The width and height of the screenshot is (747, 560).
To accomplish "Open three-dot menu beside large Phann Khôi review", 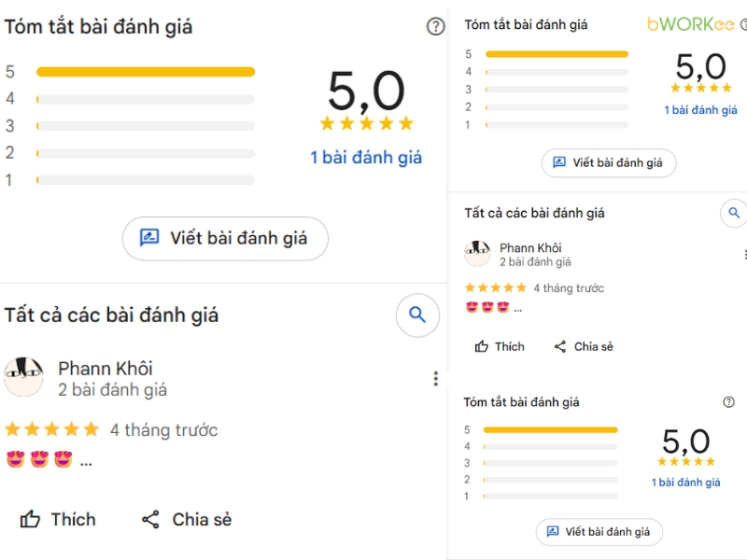I will coord(435,378).
